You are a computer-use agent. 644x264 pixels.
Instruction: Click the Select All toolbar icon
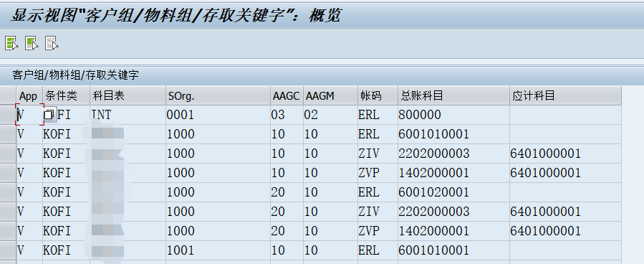coord(11,43)
